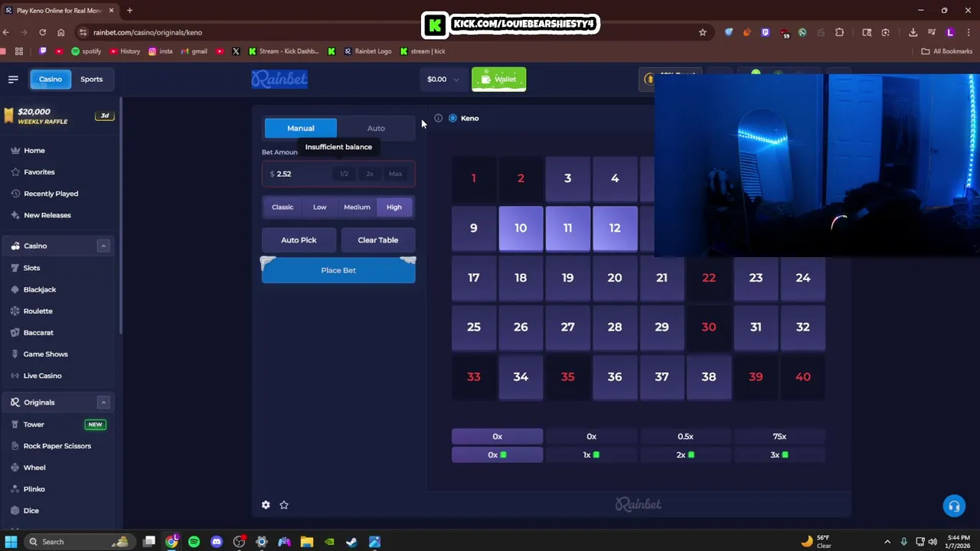Open New Releases in sidebar
This screenshot has height=551, width=980.
coord(47,215)
